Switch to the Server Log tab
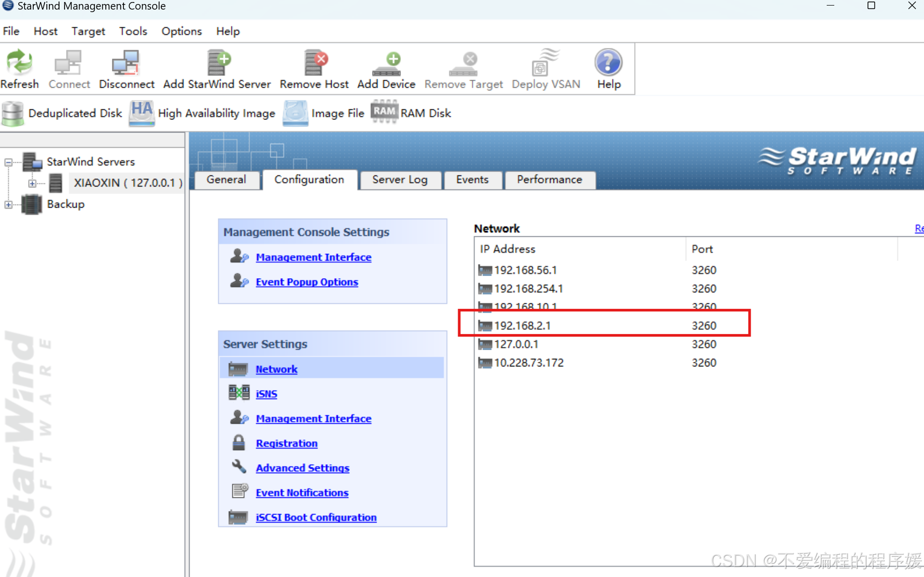This screenshot has height=577, width=924. (x=400, y=180)
